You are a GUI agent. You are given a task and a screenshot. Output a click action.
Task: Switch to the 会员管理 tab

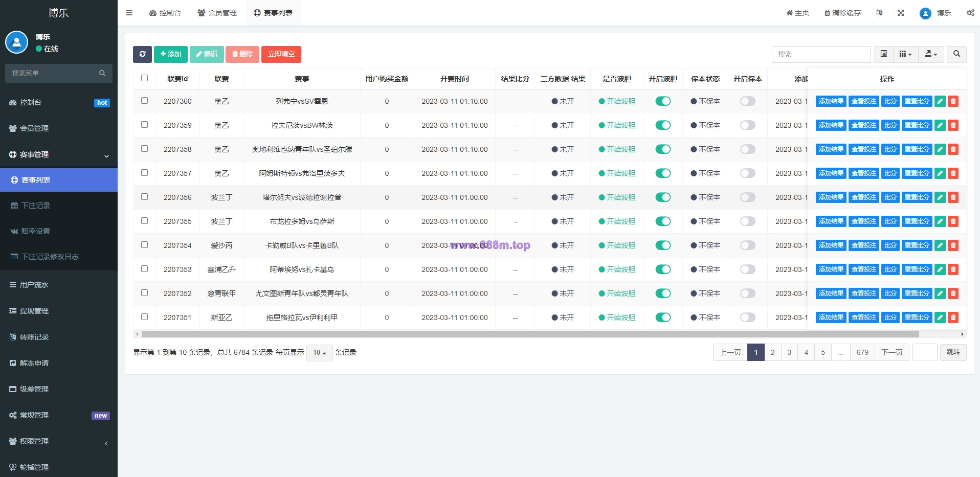217,13
